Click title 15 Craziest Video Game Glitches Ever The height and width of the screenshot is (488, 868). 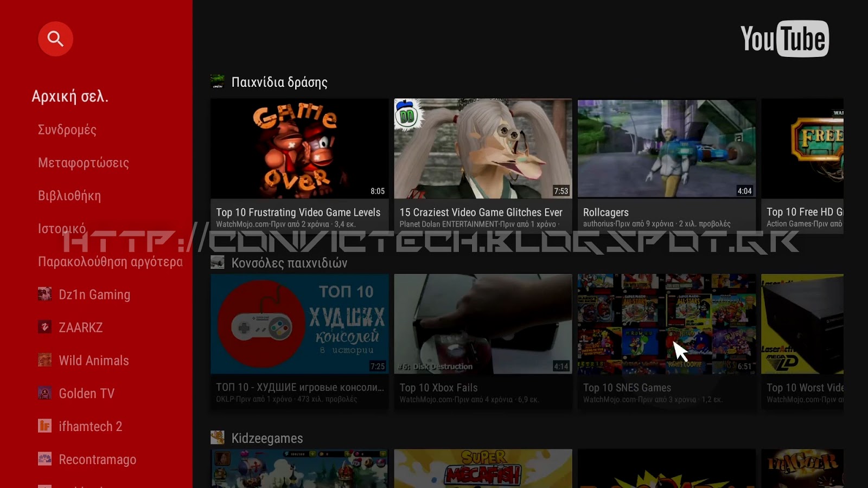[481, 213]
